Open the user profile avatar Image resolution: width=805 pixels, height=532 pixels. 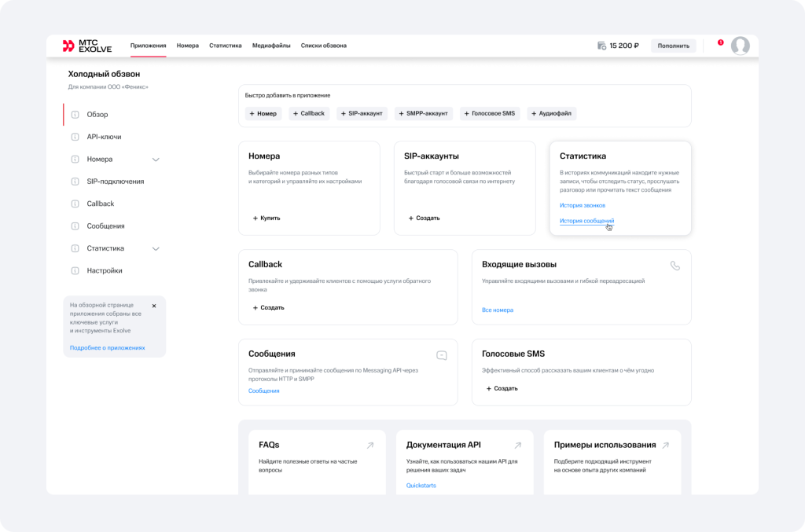click(x=740, y=46)
